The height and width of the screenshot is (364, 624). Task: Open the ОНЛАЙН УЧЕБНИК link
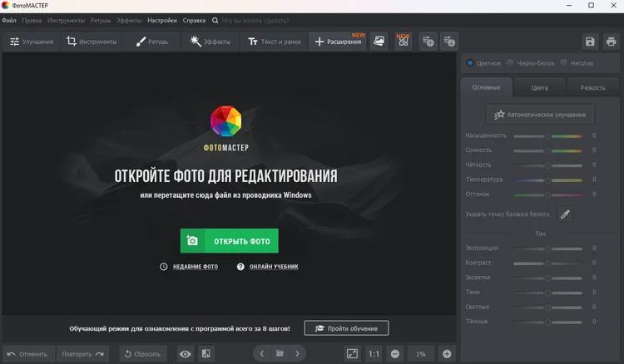267,267
